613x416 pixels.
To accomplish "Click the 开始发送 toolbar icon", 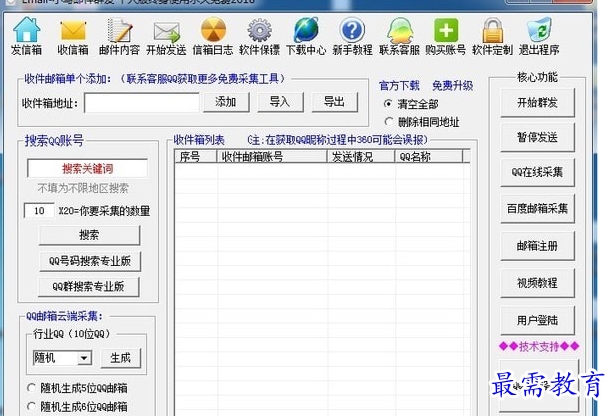I will tap(166, 36).
